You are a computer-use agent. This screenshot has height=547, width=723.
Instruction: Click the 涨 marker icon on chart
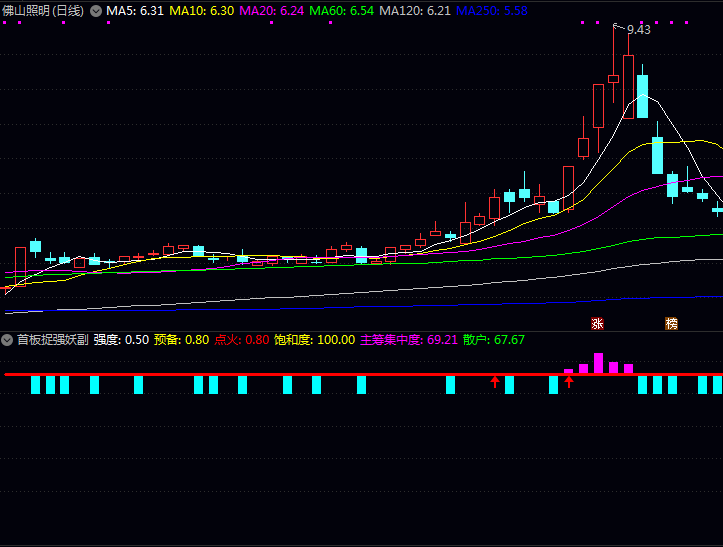[598, 323]
